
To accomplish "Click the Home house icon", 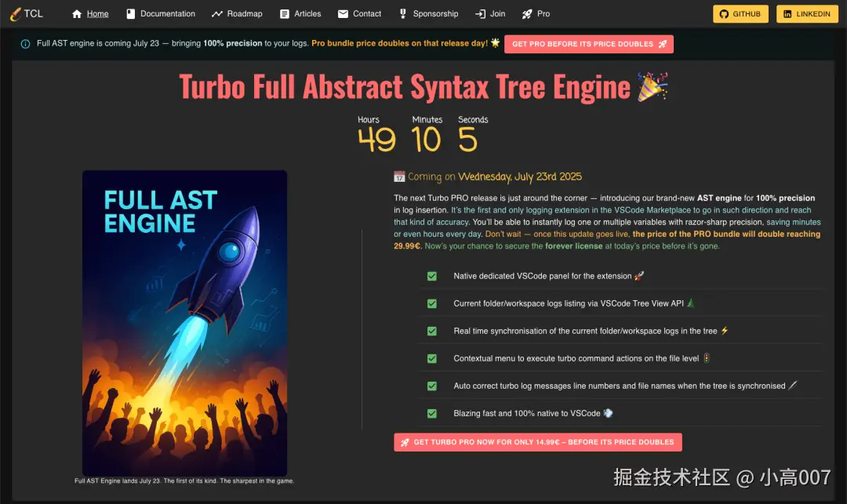I will click(x=77, y=14).
